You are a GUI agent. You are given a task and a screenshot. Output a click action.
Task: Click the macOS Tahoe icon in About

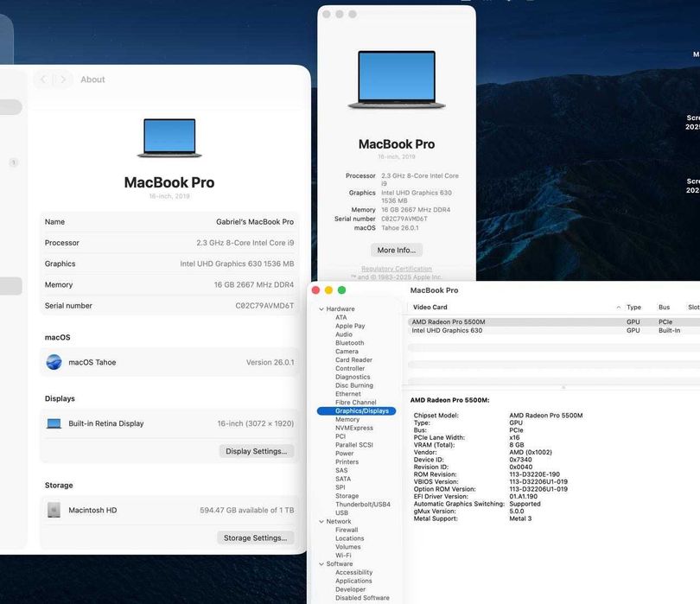point(54,362)
